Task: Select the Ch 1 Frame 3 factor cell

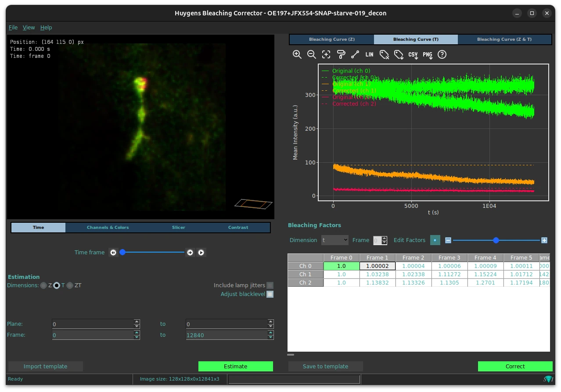Action: click(x=449, y=274)
